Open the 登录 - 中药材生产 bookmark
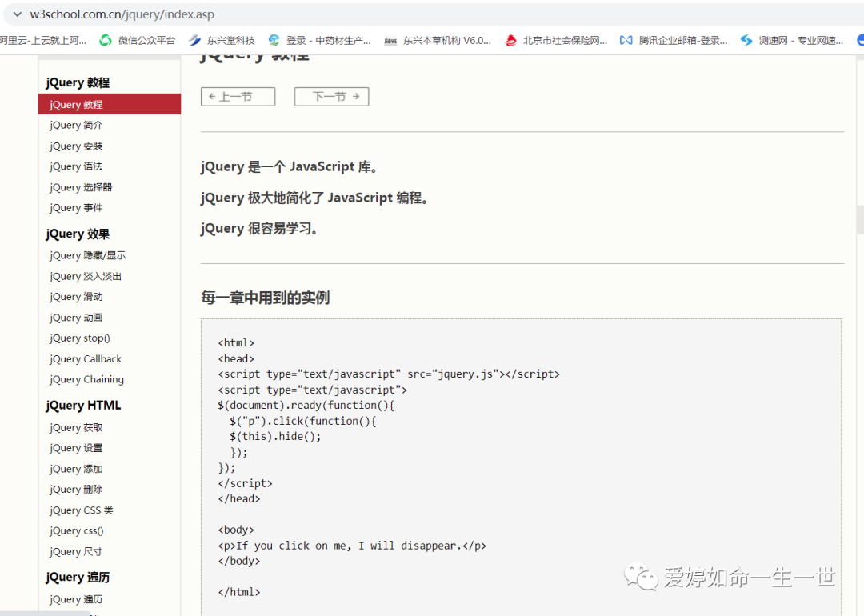The image size is (864, 616). click(319, 40)
